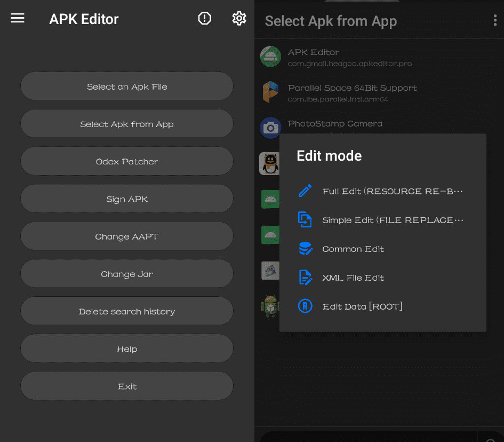Select the XML File Edit option
504x442 pixels.
382,278
